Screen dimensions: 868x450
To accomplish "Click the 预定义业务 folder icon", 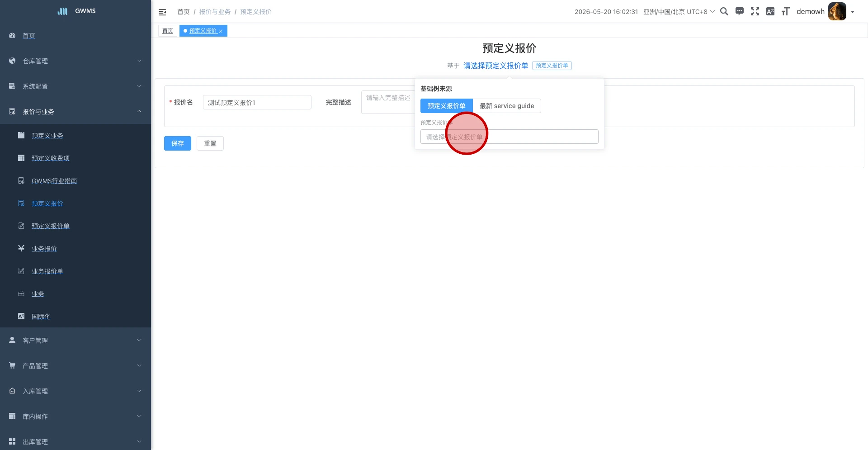I will (21, 135).
